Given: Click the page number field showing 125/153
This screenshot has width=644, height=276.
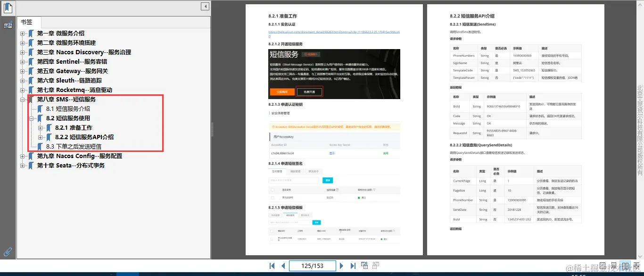Looking at the screenshot, I should (312, 266).
